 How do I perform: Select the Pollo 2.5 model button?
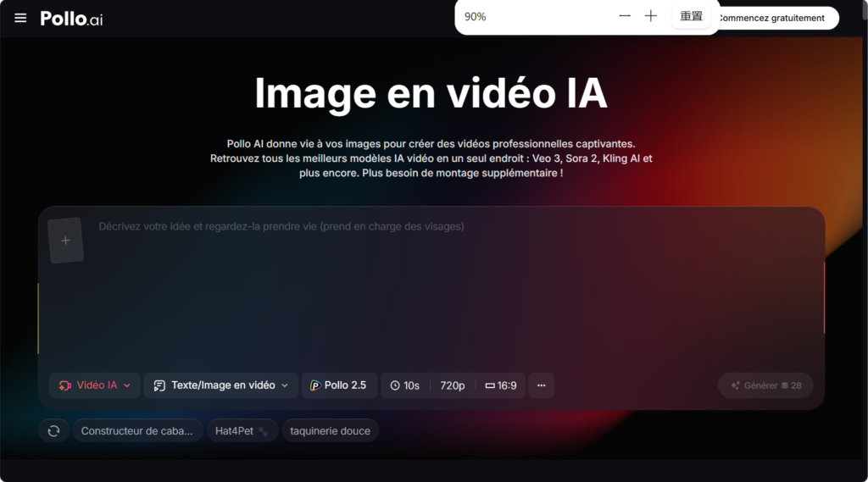point(339,385)
